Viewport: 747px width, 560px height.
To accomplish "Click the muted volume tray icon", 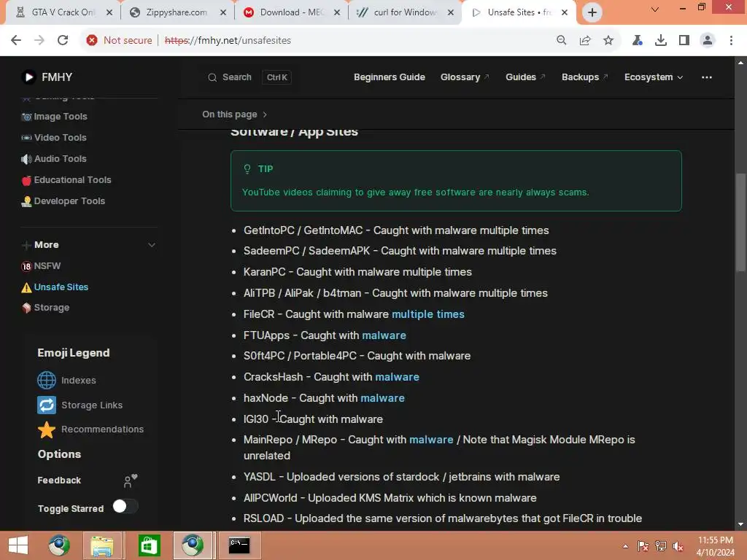I will coord(678,546).
